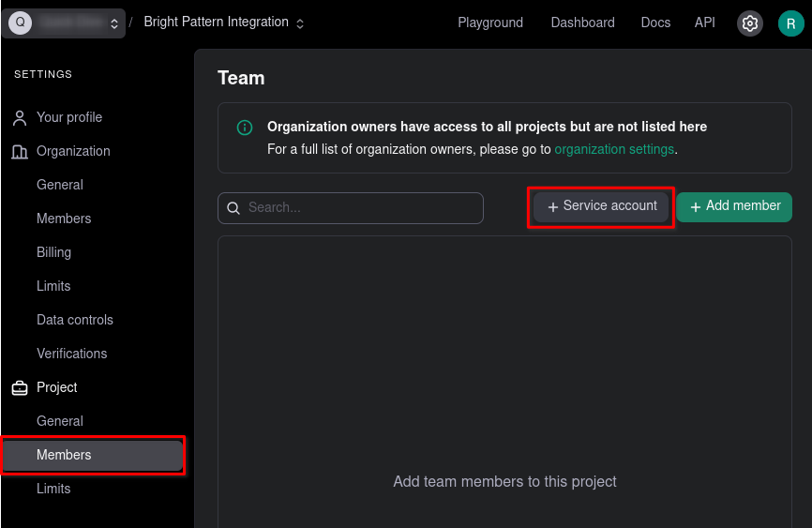Open Docs from the top navigation
Viewport: 812px width, 528px height.
[x=655, y=23]
